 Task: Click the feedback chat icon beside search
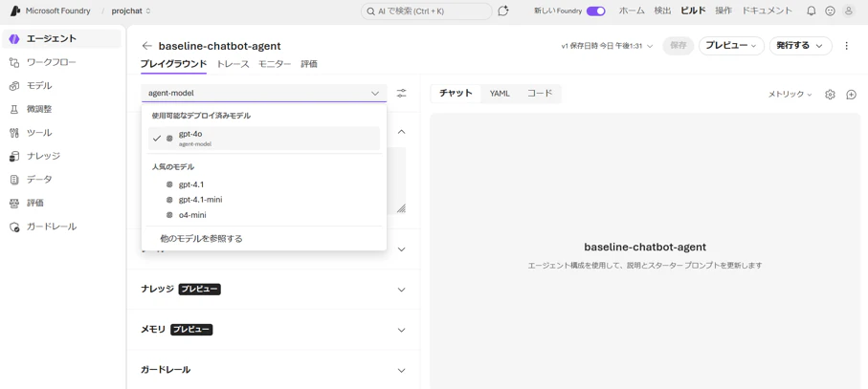503,11
